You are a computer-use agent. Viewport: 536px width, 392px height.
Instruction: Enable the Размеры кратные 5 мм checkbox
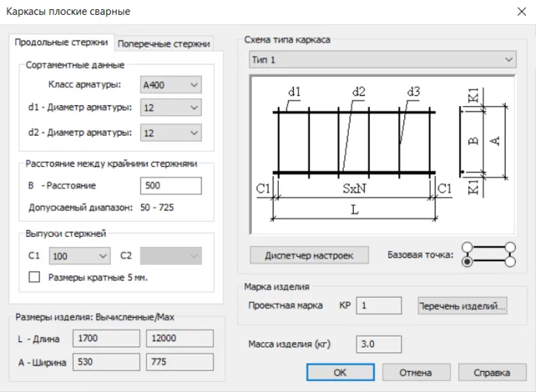[x=34, y=277]
